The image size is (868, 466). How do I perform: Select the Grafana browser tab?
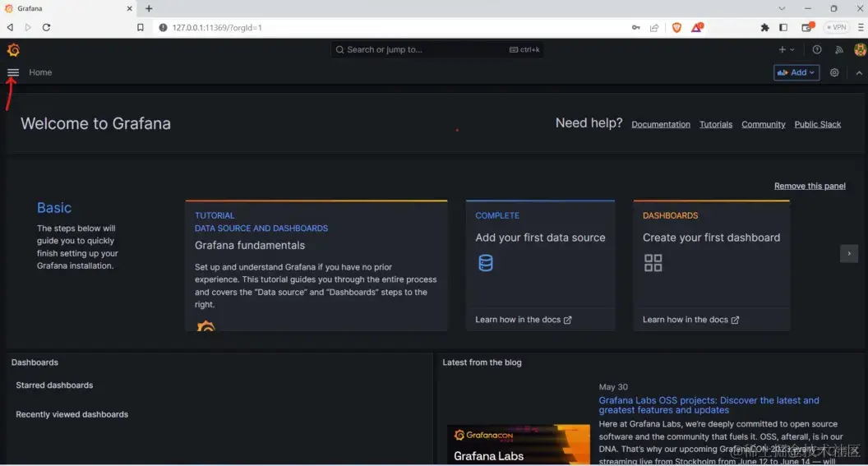tap(69, 8)
